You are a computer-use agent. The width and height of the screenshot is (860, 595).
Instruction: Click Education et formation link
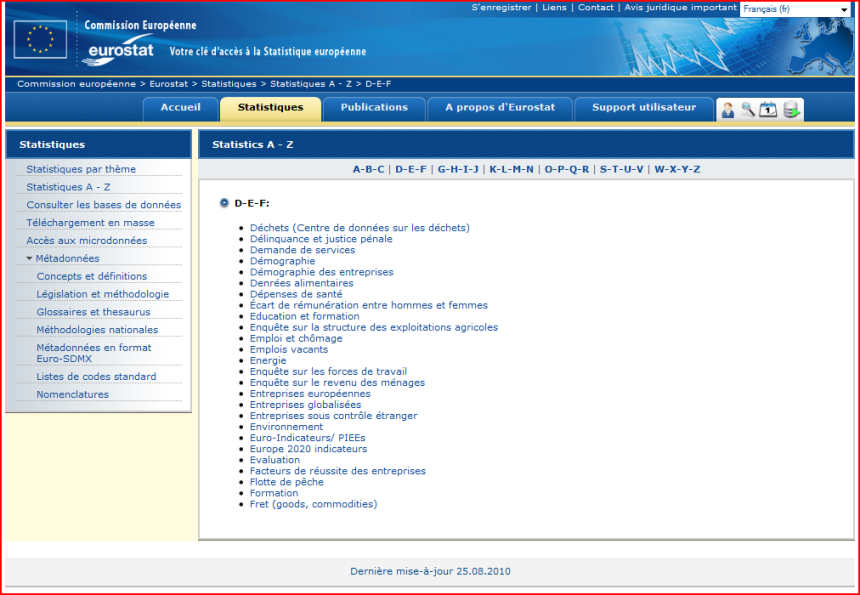[x=305, y=316]
